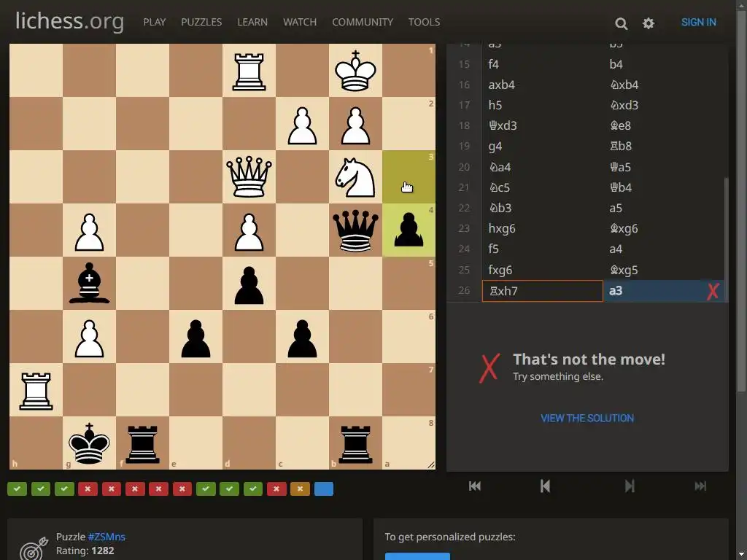
Task: Open the COMMUNITY menu
Action: coord(363,23)
